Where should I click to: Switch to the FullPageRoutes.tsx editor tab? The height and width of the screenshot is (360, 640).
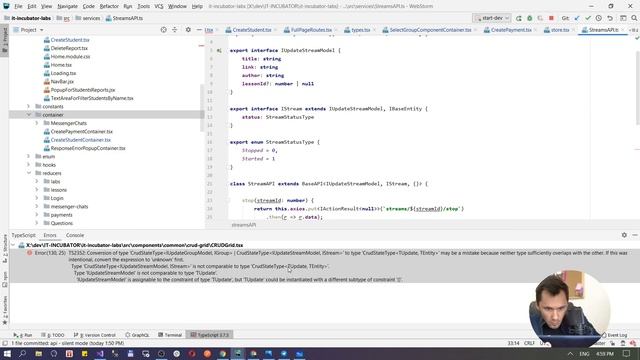[x=311, y=30]
